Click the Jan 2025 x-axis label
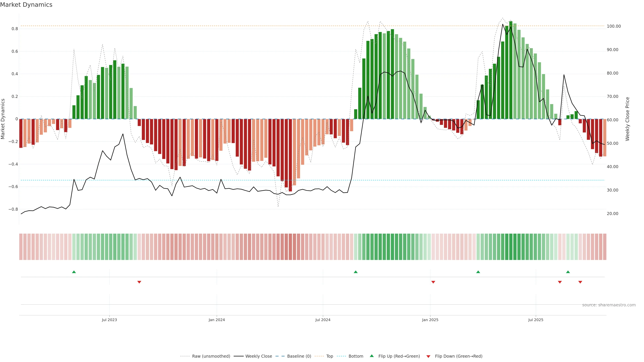644x362 pixels. tap(430, 320)
